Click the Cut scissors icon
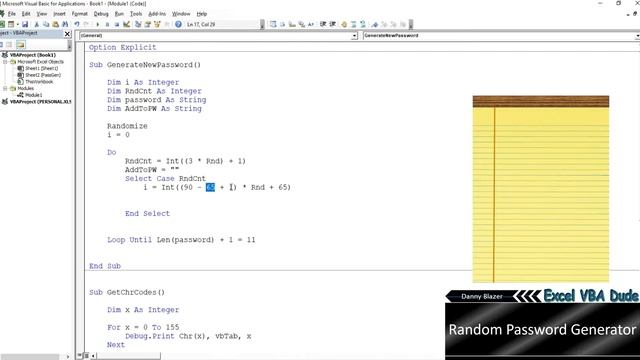The image size is (640, 360). point(36,24)
